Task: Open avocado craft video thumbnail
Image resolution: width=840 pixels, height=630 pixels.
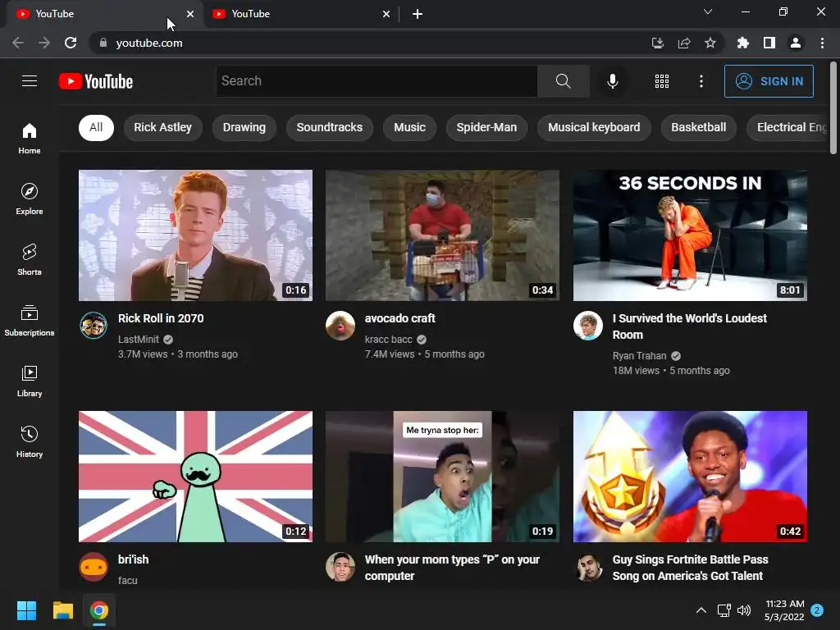Action: (442, 235)
